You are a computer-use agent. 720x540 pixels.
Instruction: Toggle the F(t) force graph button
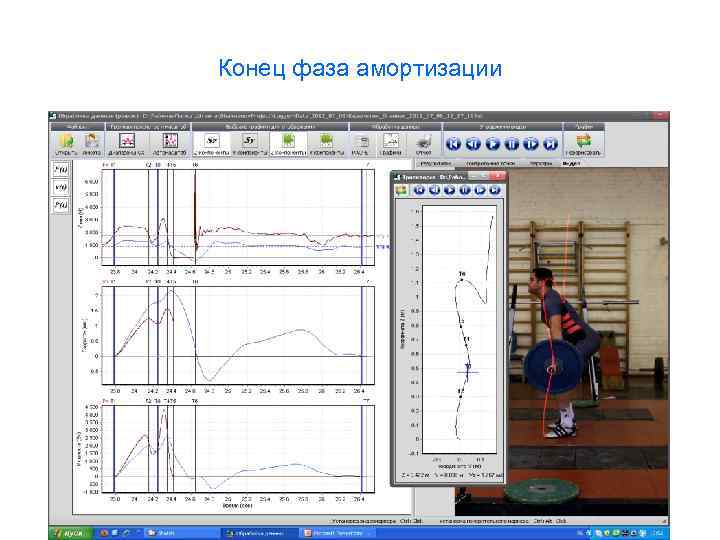point(61,169)
